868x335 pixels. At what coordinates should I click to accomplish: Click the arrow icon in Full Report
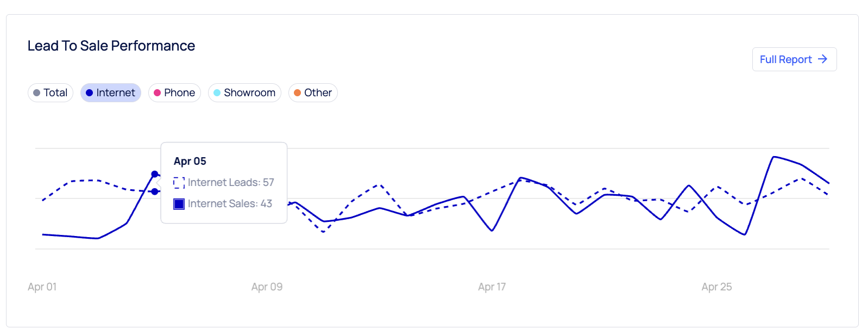pyautogui.click(x=823, y=59)
